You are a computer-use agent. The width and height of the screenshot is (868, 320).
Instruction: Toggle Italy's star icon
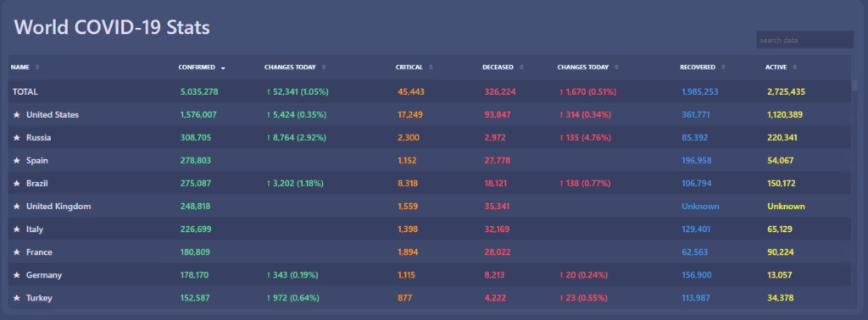[x=17, y=229]
